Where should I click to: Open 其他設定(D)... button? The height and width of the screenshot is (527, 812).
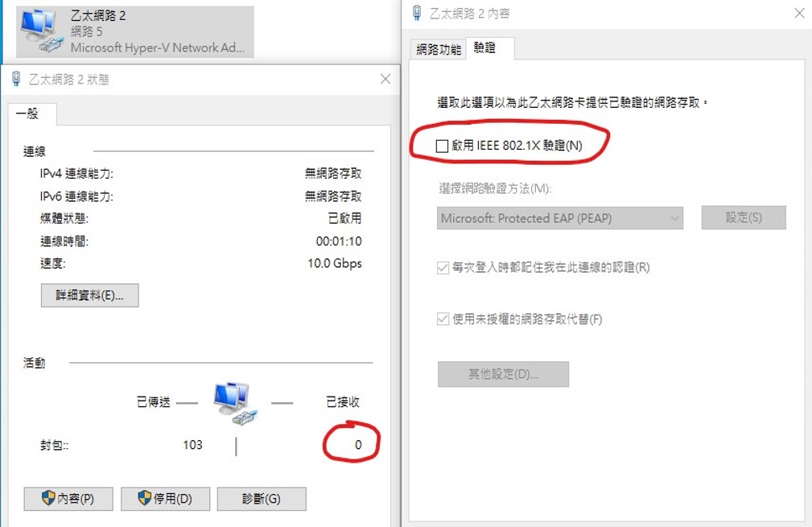click(503, 374)
